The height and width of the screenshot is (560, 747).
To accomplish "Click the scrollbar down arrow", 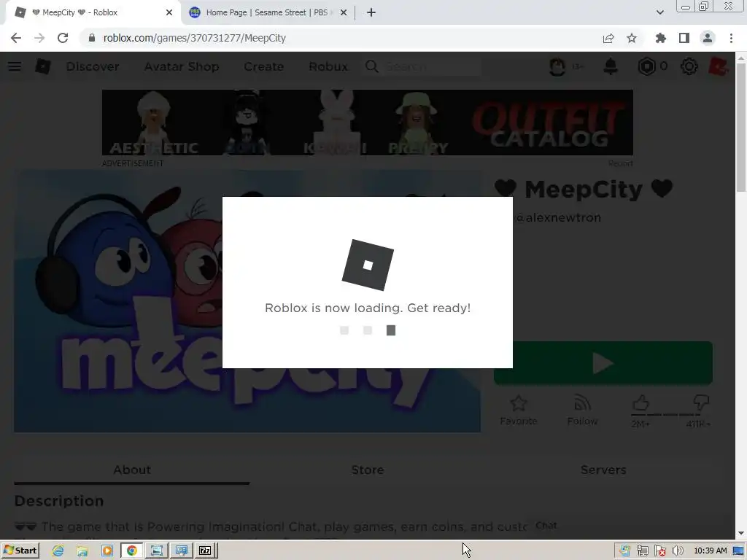I will (741, 533).
